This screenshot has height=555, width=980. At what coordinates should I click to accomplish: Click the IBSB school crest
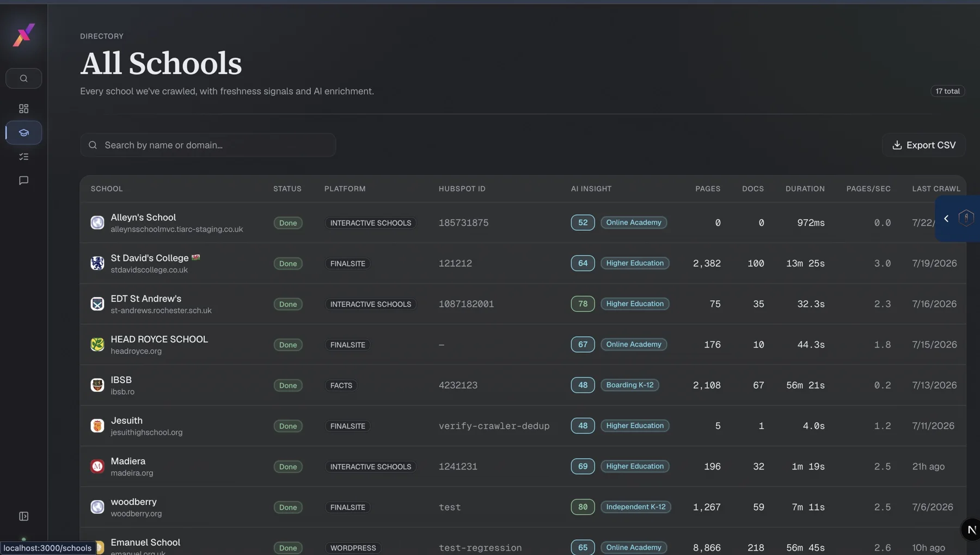(97, 385)
